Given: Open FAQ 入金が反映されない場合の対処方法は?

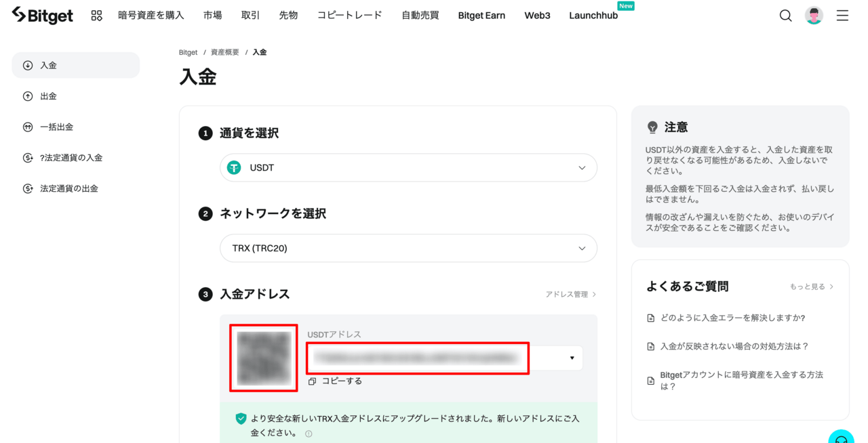Looking at the screenshot, I should 734,346.
